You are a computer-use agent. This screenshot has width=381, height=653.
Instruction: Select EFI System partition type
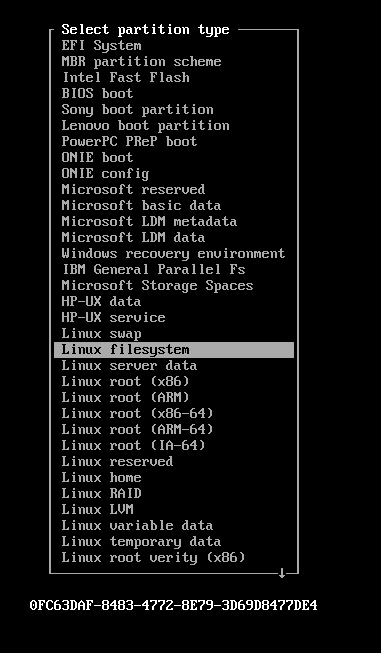(x=101, y=46)
